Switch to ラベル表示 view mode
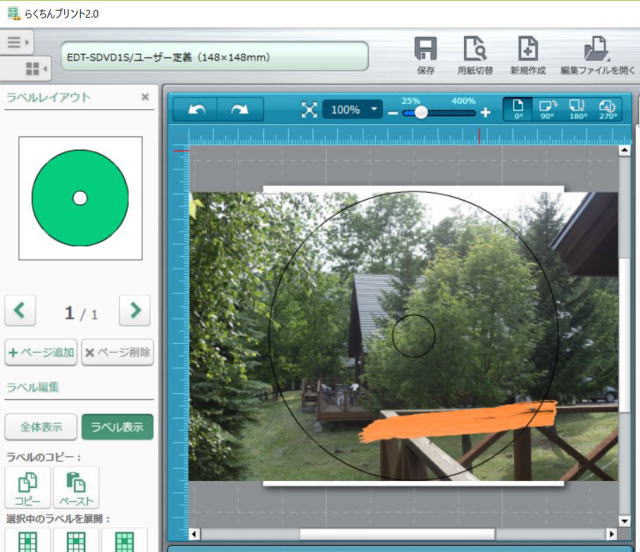 pos(117,427)
